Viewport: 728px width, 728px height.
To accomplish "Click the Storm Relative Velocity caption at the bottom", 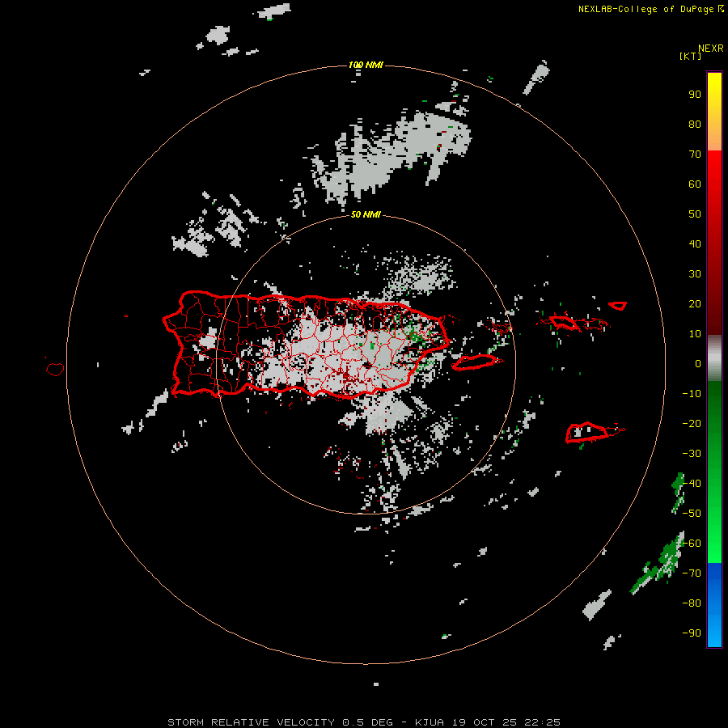I will click(364, 722).
